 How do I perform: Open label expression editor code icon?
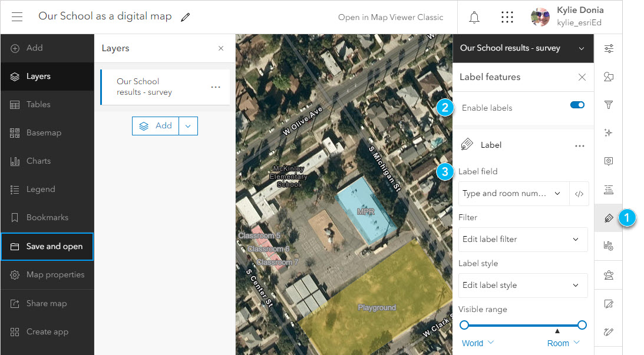(x=579, y=194)
